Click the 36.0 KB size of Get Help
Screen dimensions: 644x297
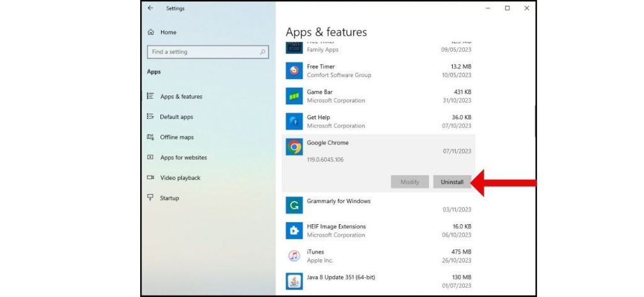click(x=461, y=117)
